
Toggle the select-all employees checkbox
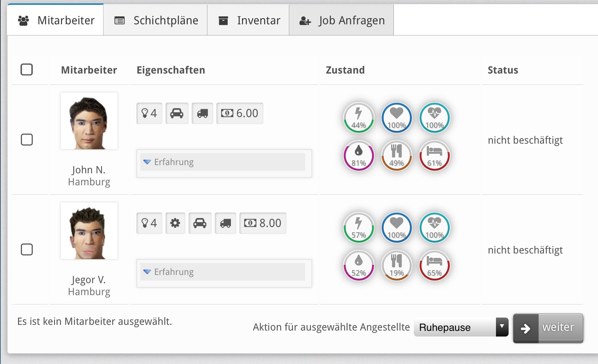[27, 69]
